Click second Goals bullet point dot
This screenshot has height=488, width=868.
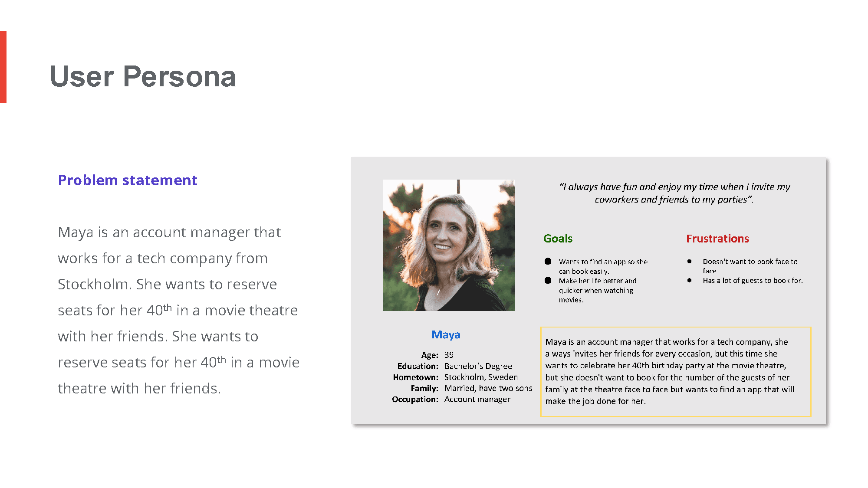[548, 281]
